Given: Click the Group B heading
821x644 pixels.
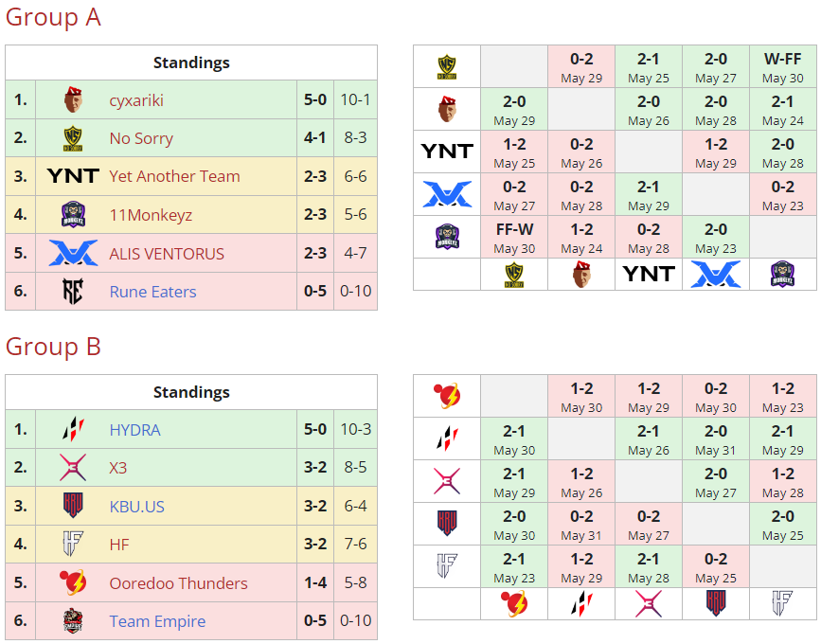Looking at the screenshot, I should (x=53, y=347).
